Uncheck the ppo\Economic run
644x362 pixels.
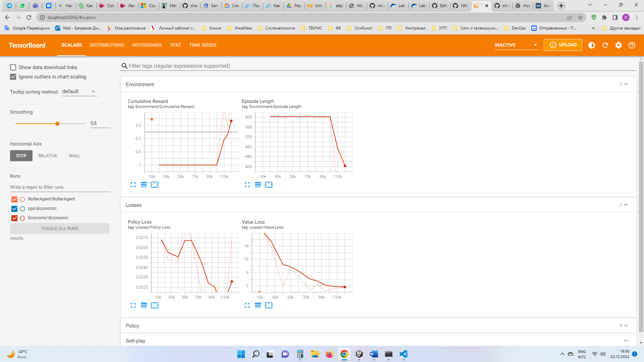pyautogui.click(x=14, y=208)
